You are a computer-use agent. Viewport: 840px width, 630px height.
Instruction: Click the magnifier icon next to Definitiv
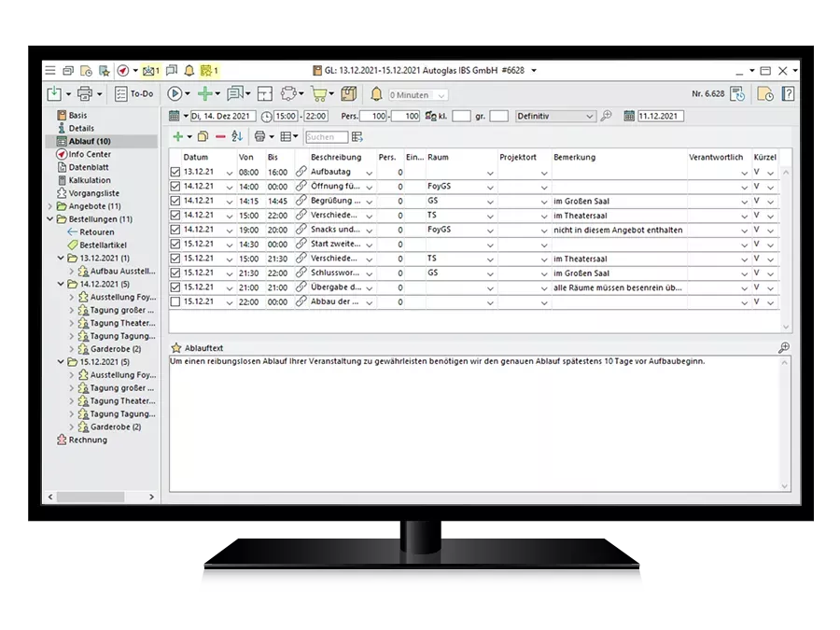(x=606, y=116)
